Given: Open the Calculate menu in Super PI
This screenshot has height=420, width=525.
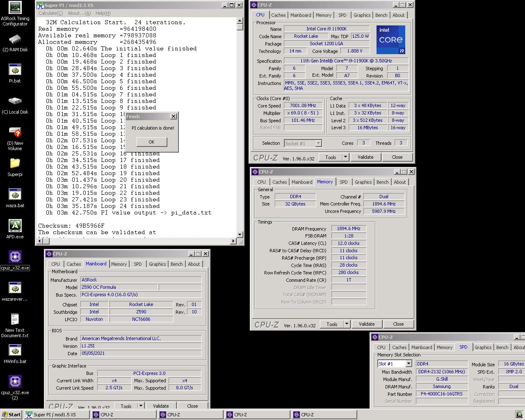Looking at the screenshot, I should coord(50,13).
